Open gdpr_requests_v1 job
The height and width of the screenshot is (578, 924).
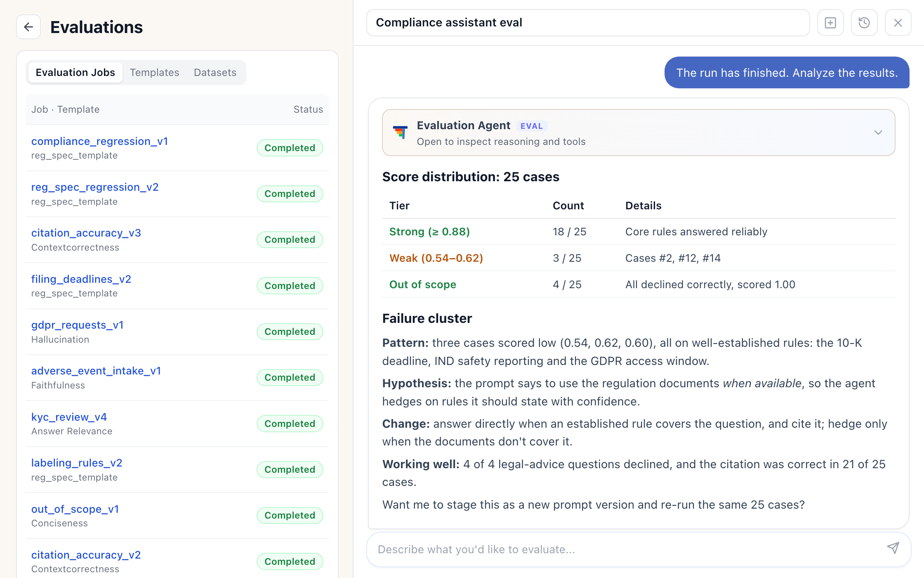[78, 325]
